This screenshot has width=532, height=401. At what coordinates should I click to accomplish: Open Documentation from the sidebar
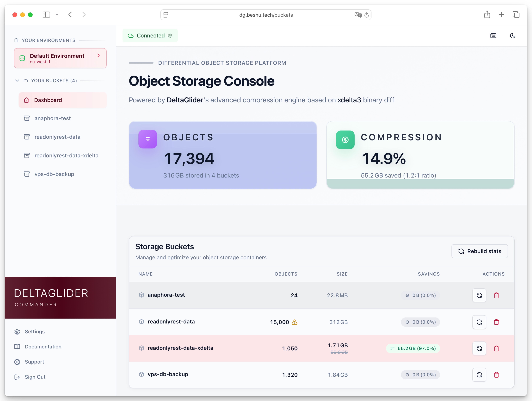point(43,347)
